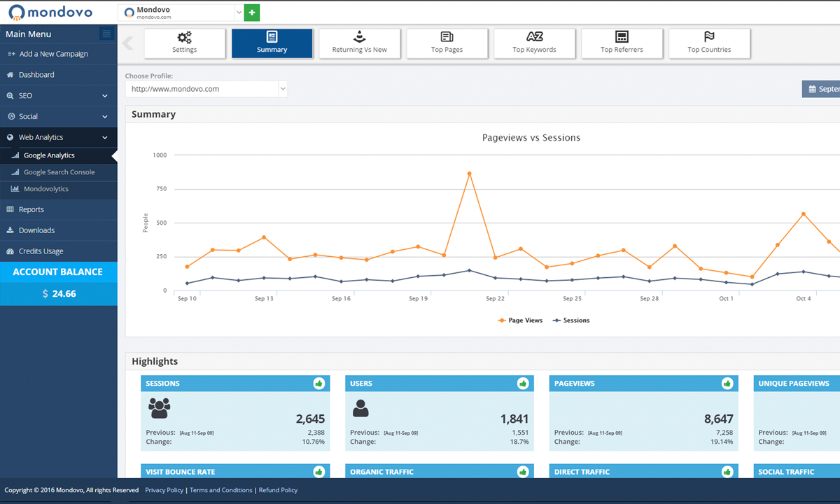This screenshot has height=504, width=840.
Task: Select Google Analytics in the sidebar
Action: point(59,155)
